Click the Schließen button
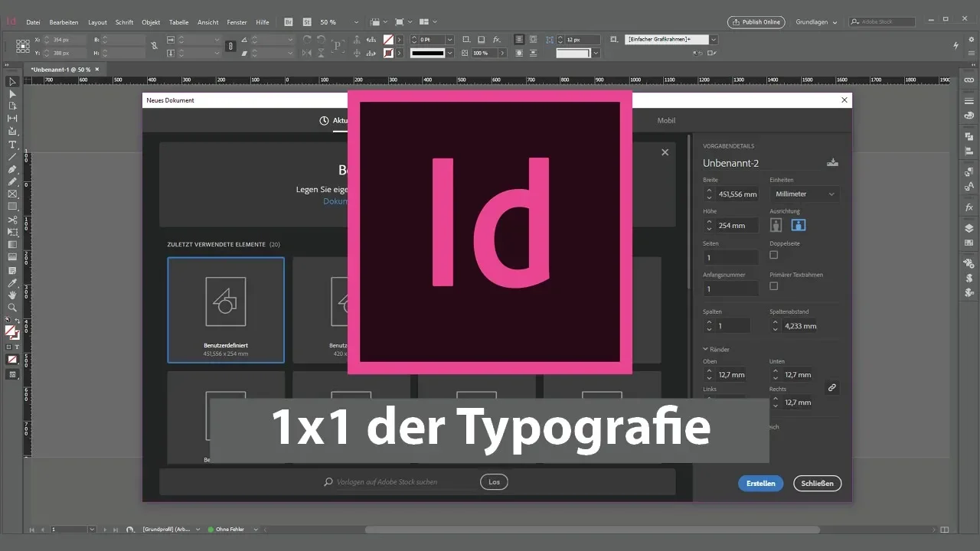The image size is (980, 551). tap(817, 483)
